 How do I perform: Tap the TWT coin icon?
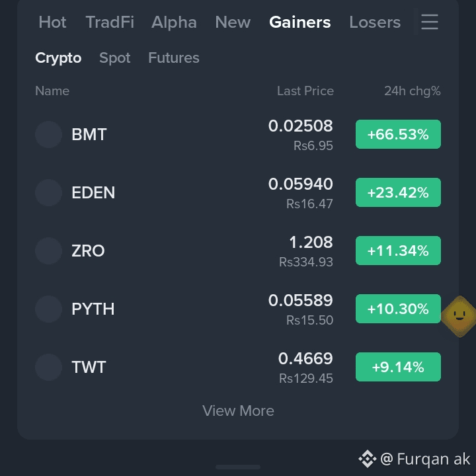point(48,367)
